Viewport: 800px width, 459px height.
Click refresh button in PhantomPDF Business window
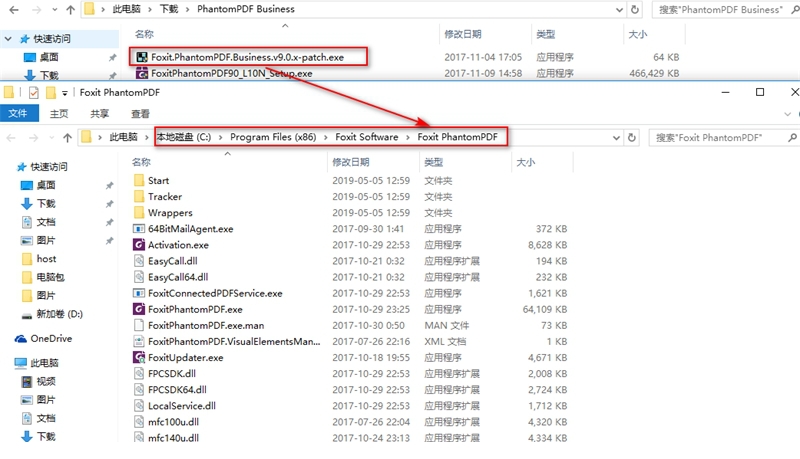coord(635,9)
